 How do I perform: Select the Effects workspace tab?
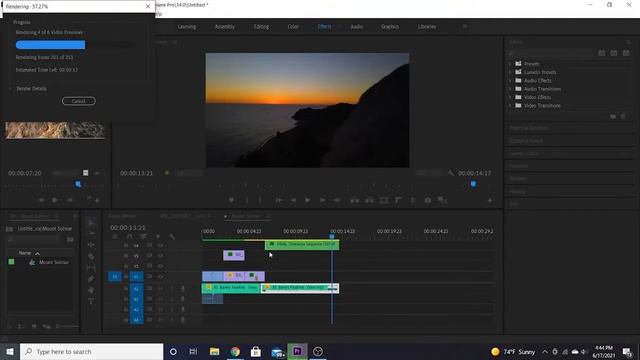324,27
